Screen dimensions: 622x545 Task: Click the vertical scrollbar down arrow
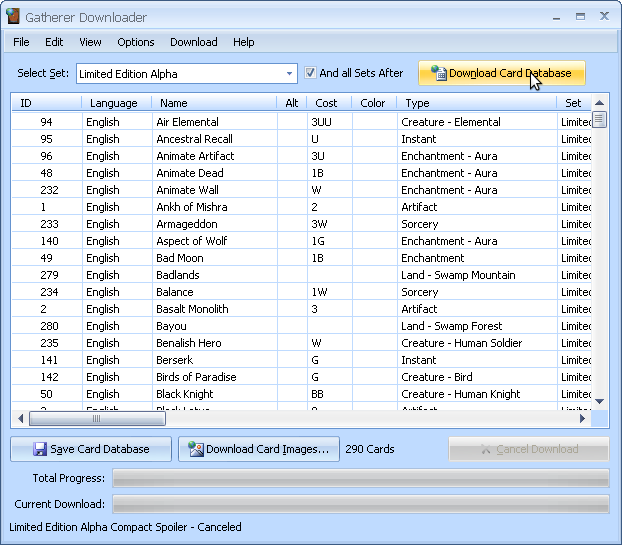(x=599, y=401)
